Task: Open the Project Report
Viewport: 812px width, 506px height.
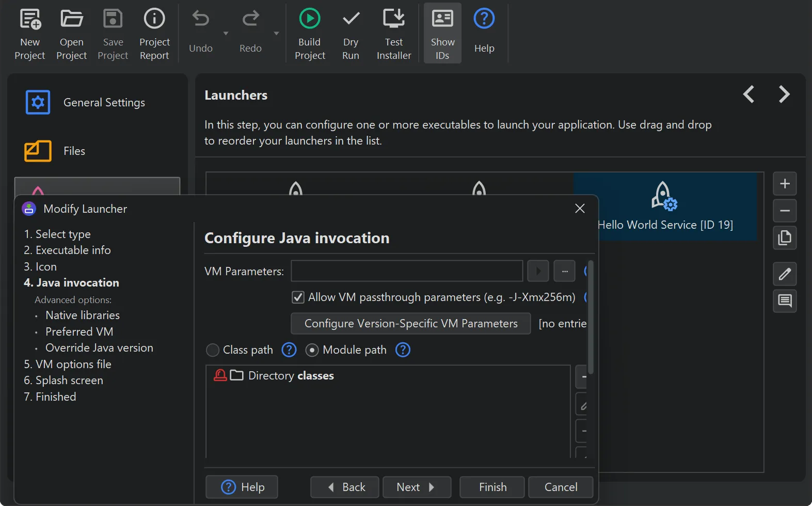Action: point(154,34)
